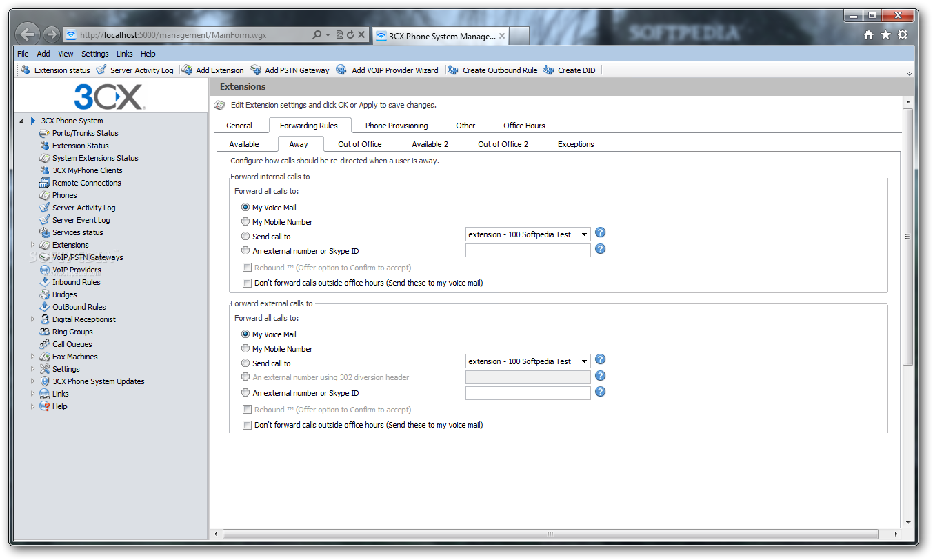Click help icon beside internal external number field
This screenshot has height=560, width=933.
[600, 248]
